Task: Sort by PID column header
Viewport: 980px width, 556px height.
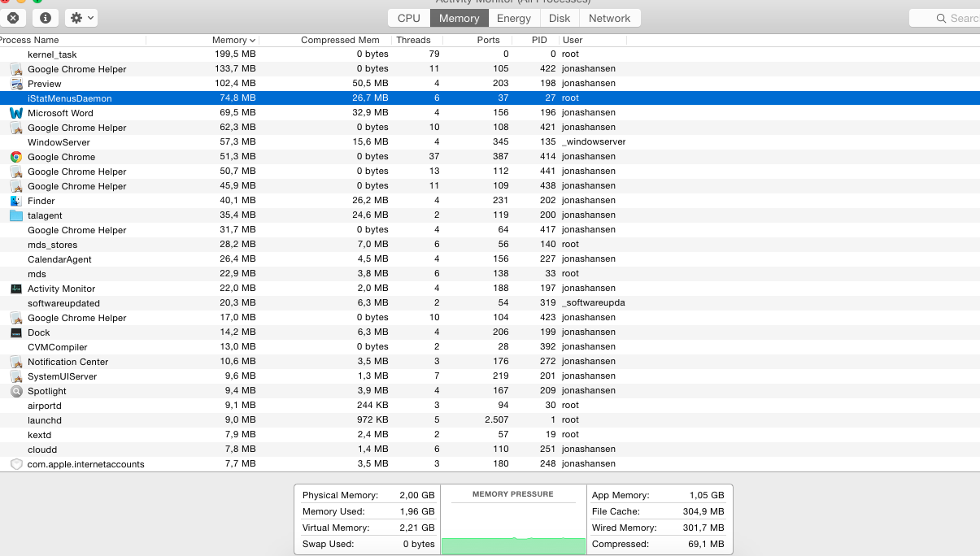Action: [x=535, y=40]
